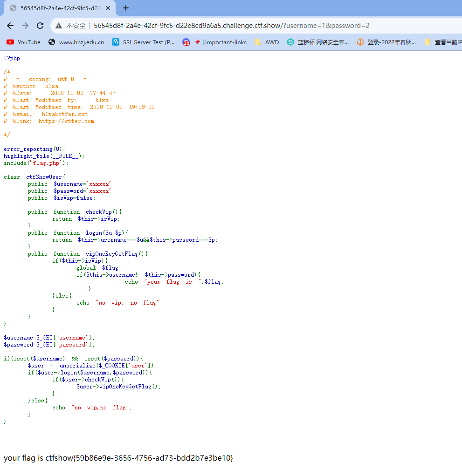Click the include('flag.php') line
The height and width of the screenshot is (476, 462).
(36, 163)
